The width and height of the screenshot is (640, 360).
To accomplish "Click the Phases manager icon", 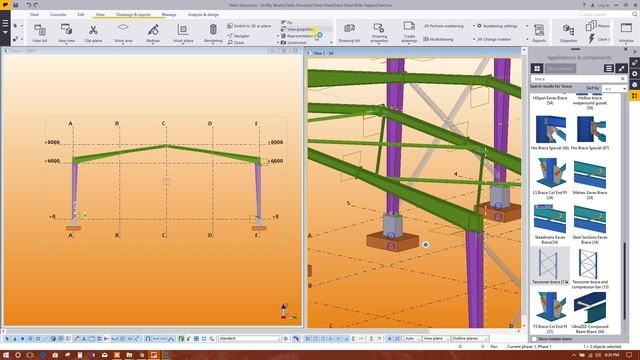I will tap(591, 26).
